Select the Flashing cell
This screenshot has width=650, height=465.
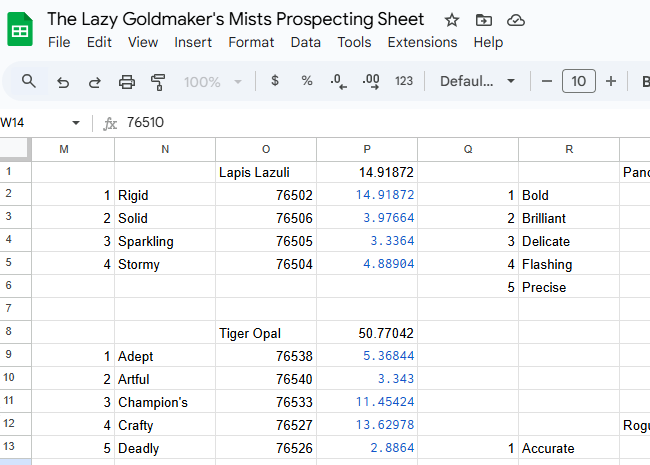[569, 264]
